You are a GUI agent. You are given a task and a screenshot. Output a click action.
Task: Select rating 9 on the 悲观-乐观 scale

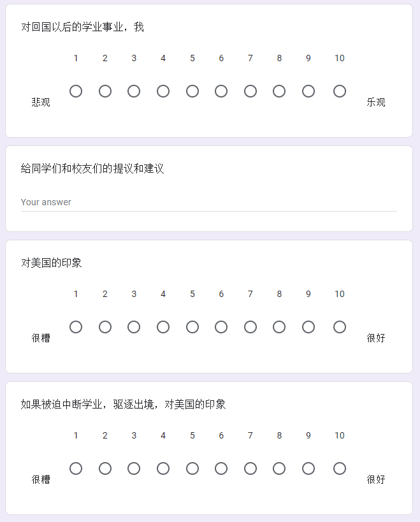(x=308, y=91)
